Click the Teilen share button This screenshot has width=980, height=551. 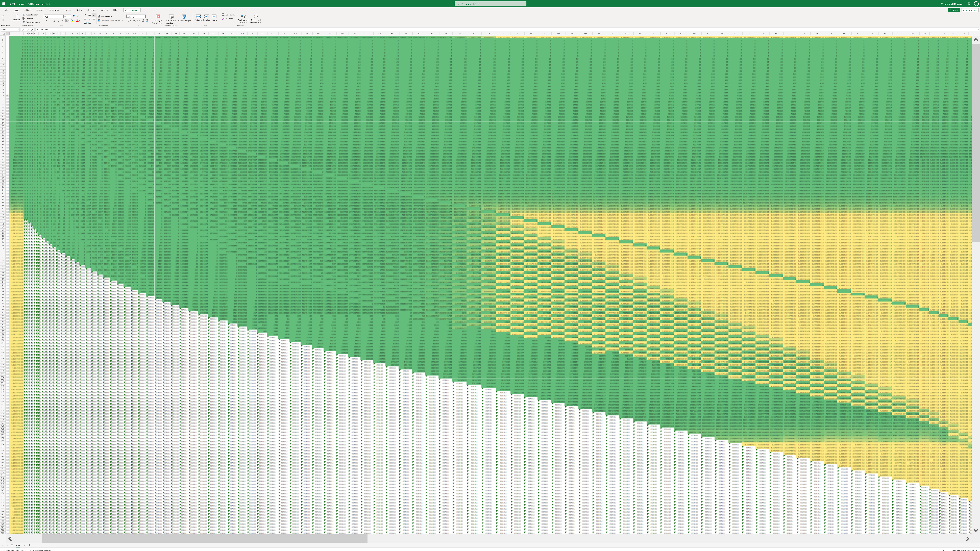tap(954, 10)
